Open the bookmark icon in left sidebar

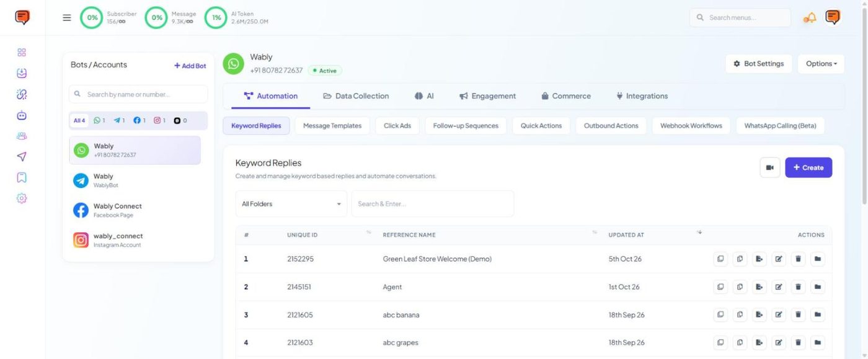coord(22,177)
